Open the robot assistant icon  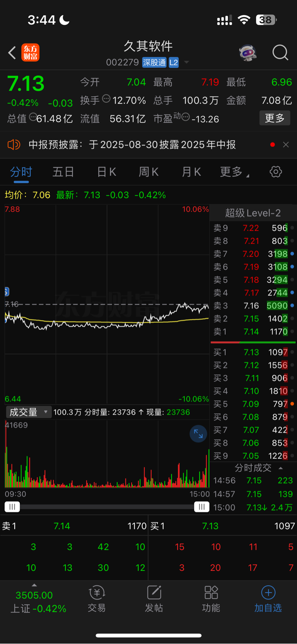[248, 53]
